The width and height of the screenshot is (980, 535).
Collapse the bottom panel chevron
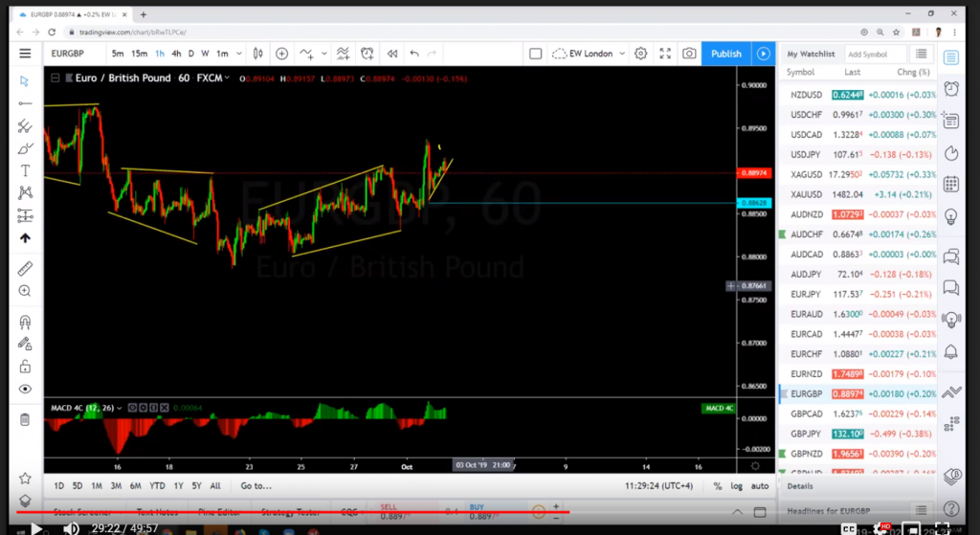738,512
